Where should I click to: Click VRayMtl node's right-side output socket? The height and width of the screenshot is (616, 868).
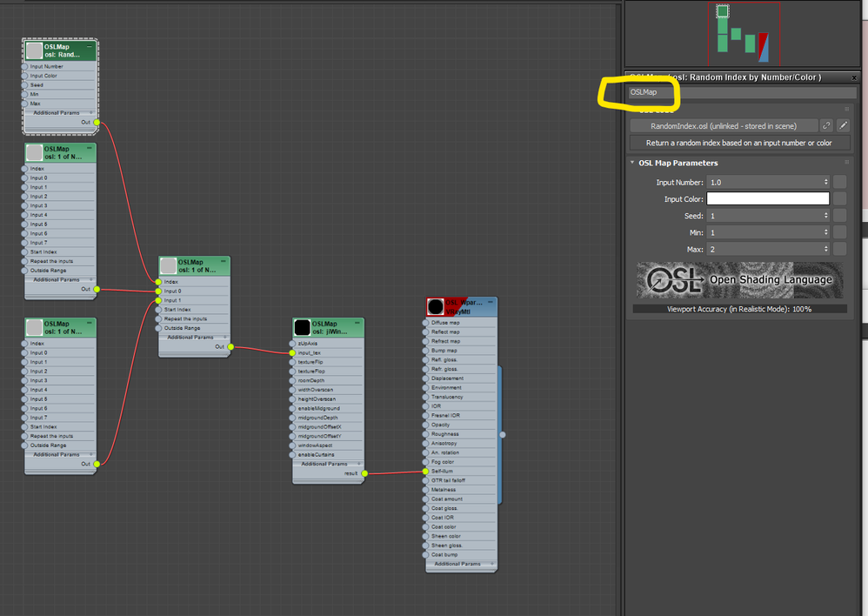503,435
